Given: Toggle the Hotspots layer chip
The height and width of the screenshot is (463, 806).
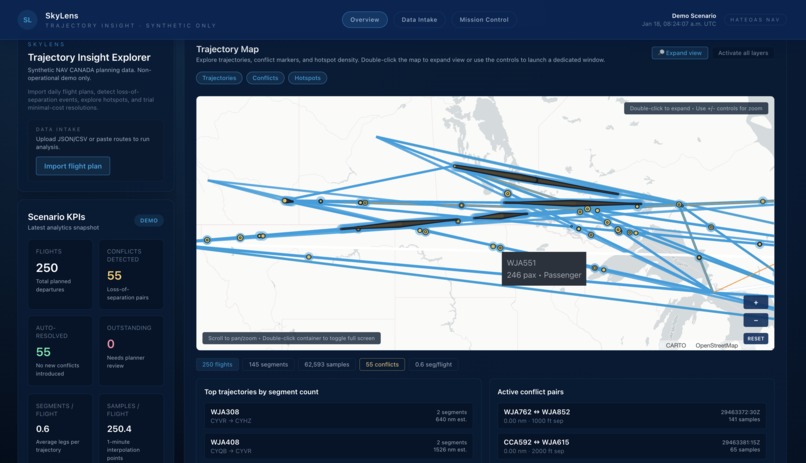Looking at the screenshot, I should click(307, 78).
